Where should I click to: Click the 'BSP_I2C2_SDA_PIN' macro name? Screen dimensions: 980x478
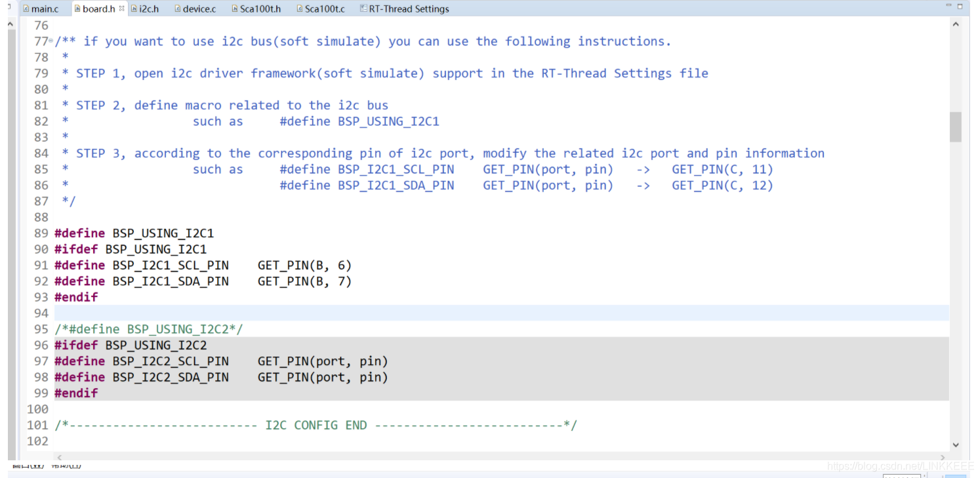point(171,377)
